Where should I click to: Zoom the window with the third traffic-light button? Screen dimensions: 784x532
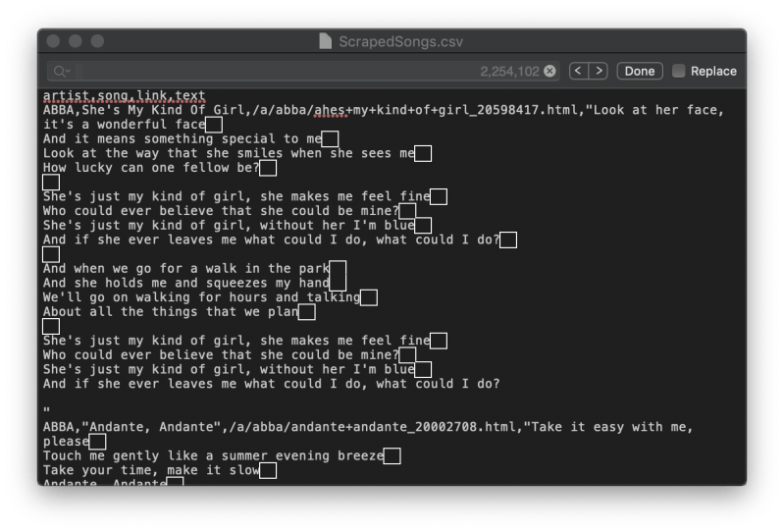(x=97, y=41)
